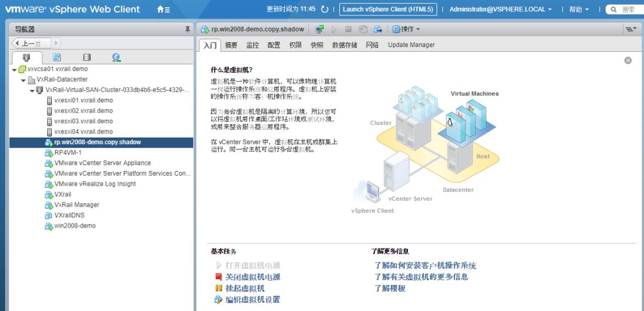This screenshot has height=311, width=644.
Task: Open the panel options menu icon
Action: pos(631,29)
